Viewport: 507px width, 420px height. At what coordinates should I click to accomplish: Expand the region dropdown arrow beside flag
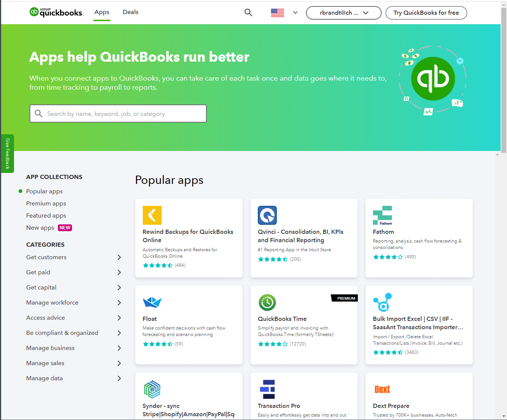[295, 12]
